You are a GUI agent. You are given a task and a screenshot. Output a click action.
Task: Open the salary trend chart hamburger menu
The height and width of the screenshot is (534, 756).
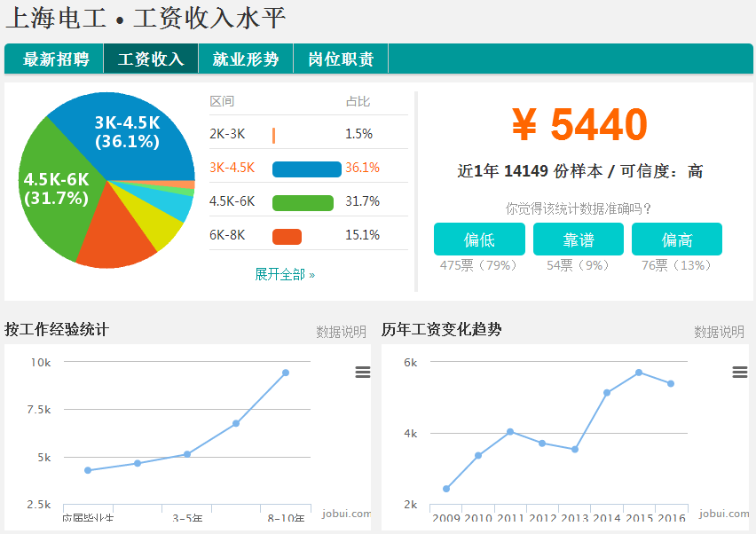(740, 373)
